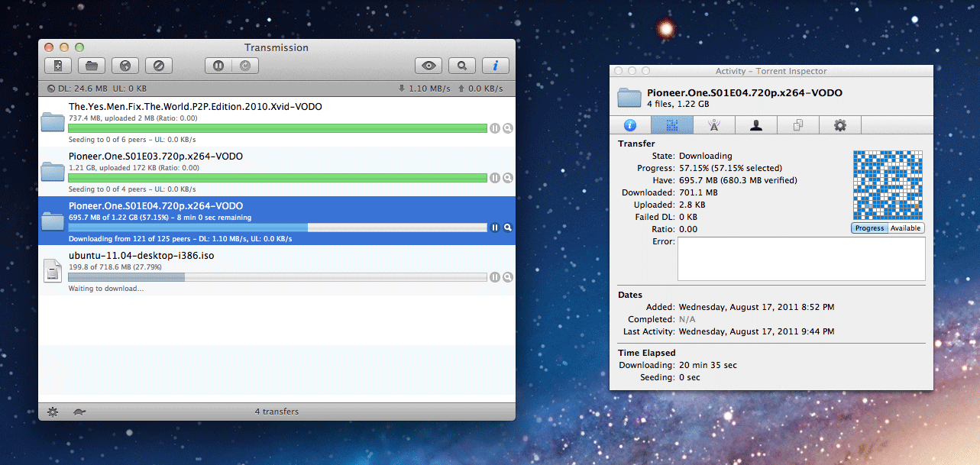Remove selected torrent using the prohibition toolbar button

pyautogui.click(x=158, y=66)
